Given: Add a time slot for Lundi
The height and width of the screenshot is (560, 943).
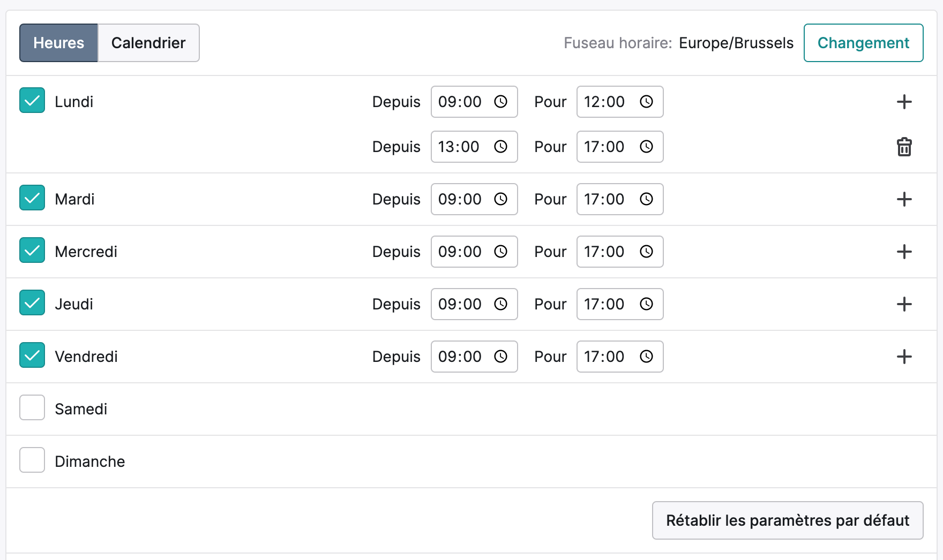Looking at the screenshot, I should click(x=904, y=102).
